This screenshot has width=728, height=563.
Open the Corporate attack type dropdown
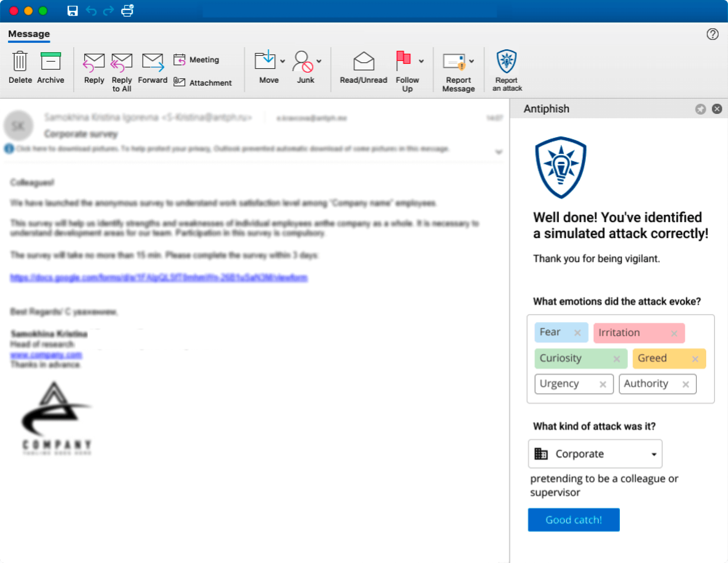(x=595, y=454)
